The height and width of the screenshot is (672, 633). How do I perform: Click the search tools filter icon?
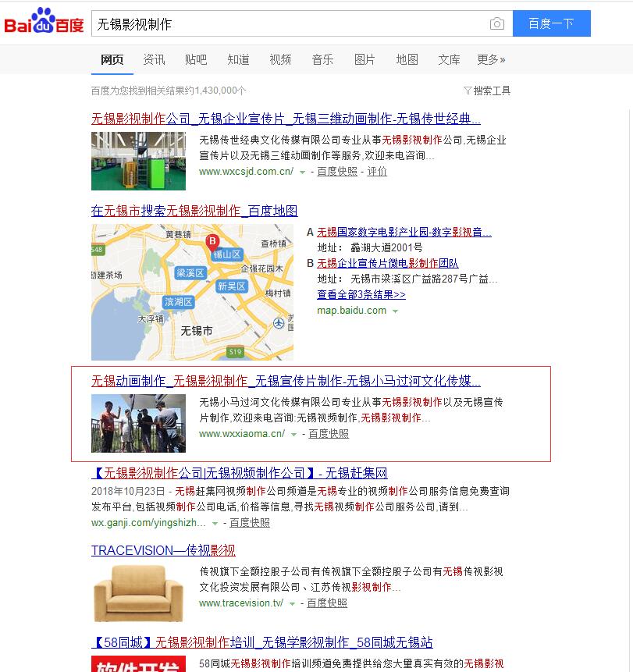pyautogui.click(x=468, y=91)
